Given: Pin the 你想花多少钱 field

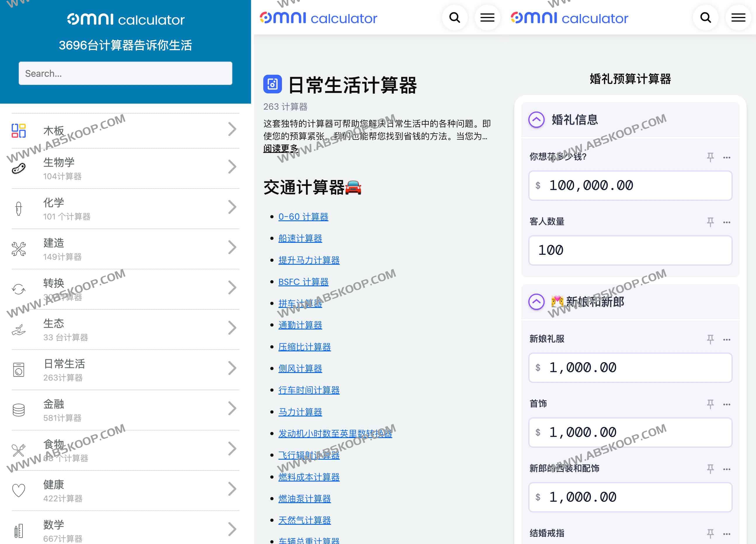Looking at the screenshot, I should click(x=711, y=157).
